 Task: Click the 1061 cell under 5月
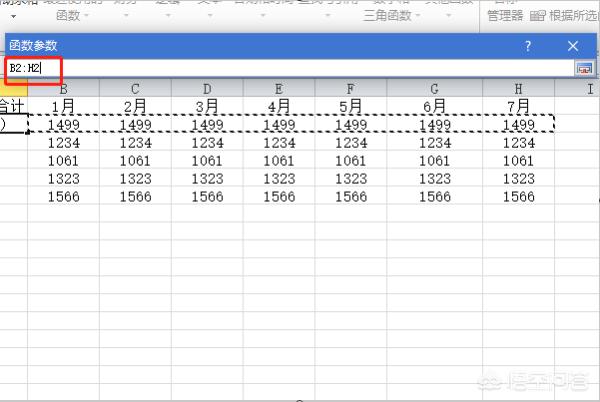pos(351,160)
